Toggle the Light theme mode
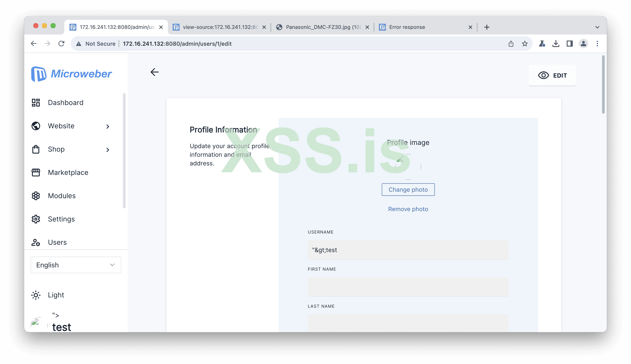Screen dimensions: 631x364 click(55, 295)
